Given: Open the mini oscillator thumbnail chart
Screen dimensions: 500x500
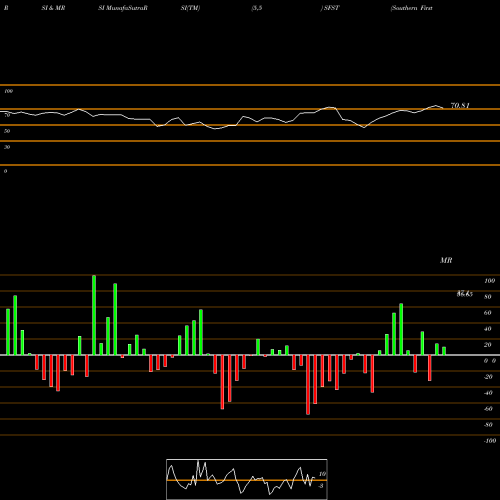Looking at the screenshot, I should tap(247, 479).
